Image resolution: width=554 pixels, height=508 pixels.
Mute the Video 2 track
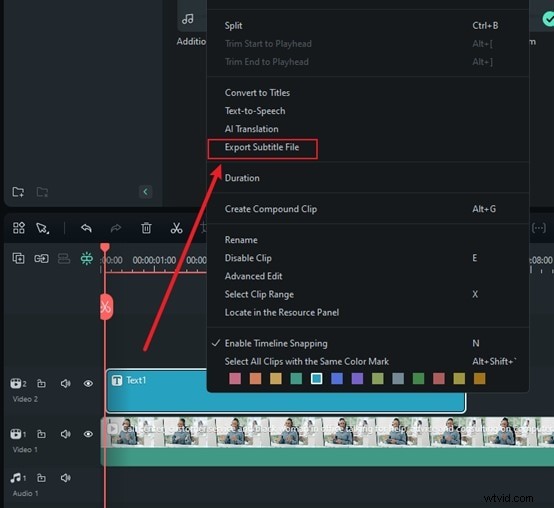pos(65,383)
